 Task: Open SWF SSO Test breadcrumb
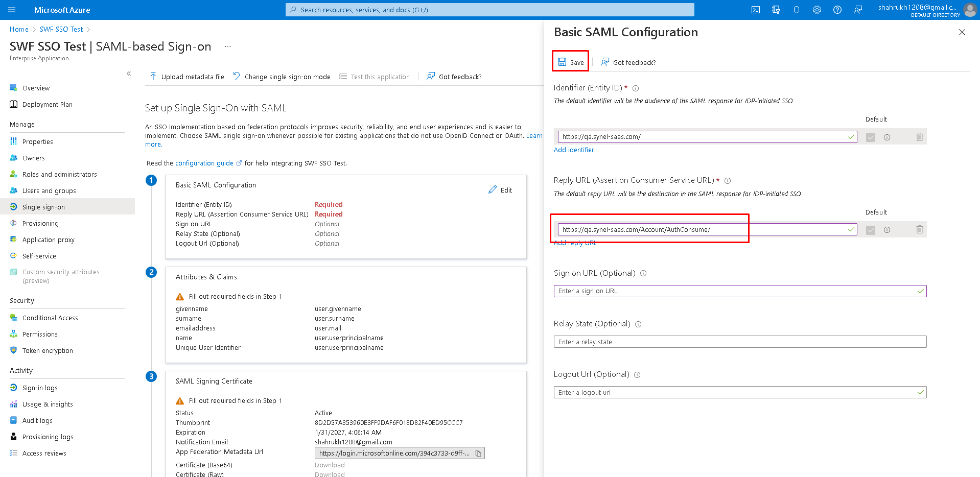[61, 30]
